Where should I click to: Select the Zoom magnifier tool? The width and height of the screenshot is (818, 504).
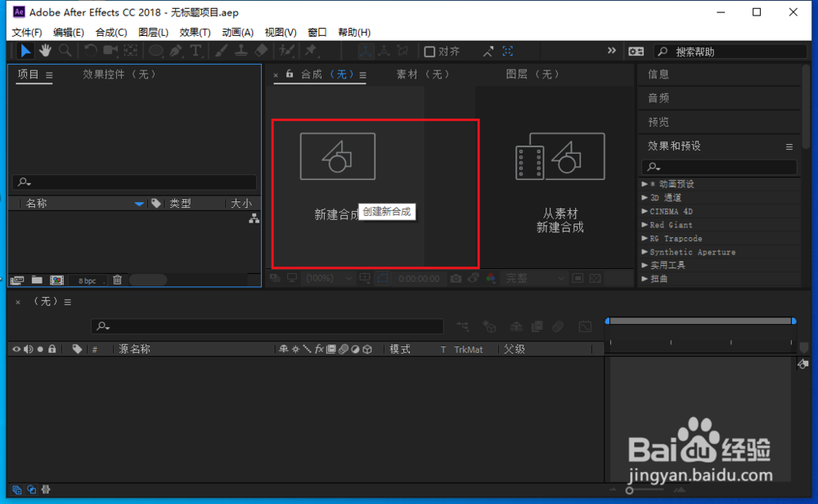[x=65, y=51]
